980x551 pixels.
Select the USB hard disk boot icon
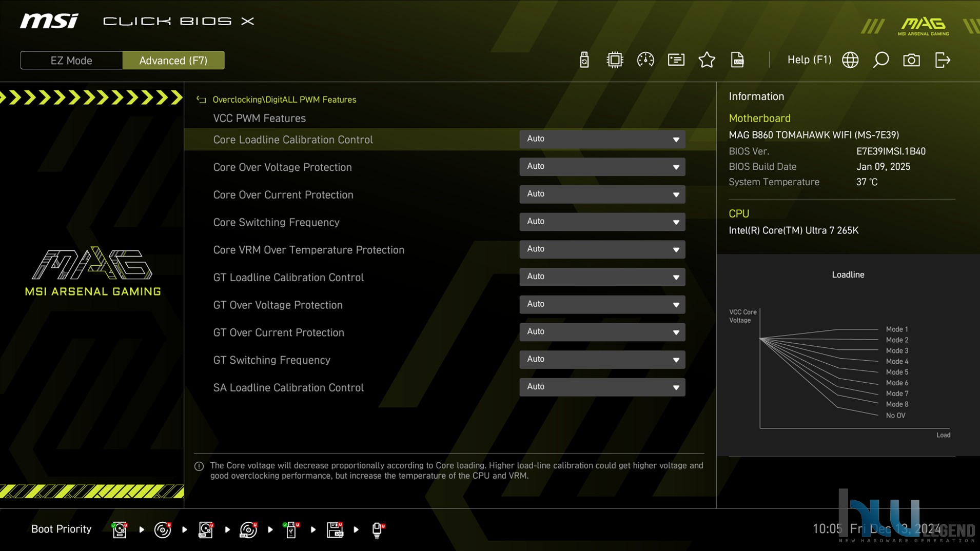(x=206, y=529)
